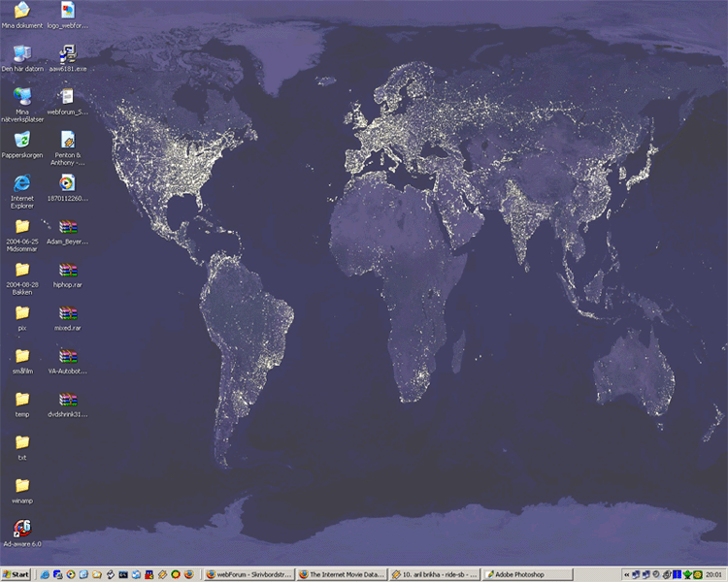The image size is (728, 582).
Task: Launch Internet Explorer from Quick Launch
Action: click(45, 574)
